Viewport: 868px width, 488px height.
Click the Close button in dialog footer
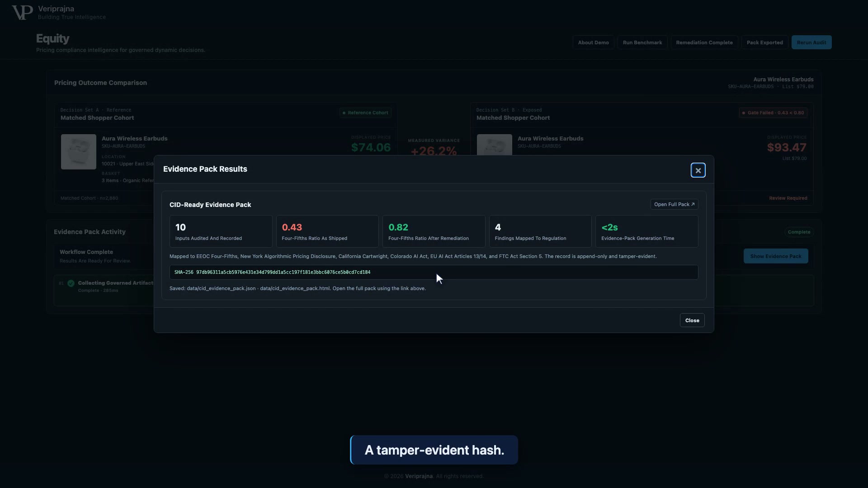[692, 320]
